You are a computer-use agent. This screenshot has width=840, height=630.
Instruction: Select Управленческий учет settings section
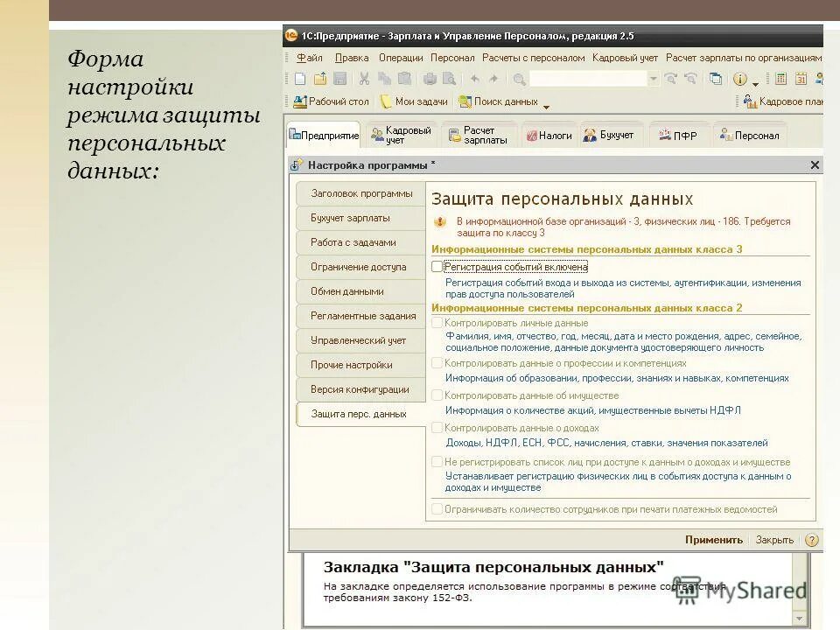(x=361, y=340)
